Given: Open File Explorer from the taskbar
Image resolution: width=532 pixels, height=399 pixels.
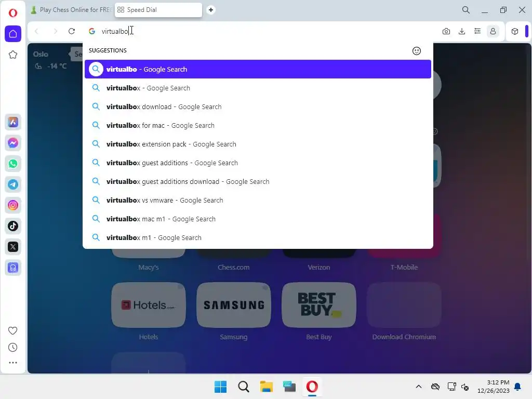Looking at the screenshot, I should coord(267,387).
